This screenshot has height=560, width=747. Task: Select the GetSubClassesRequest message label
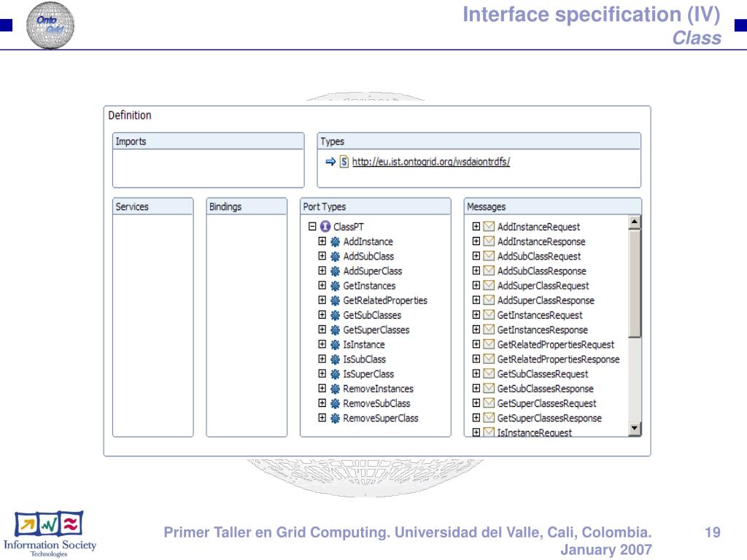[x=543, y=374]
